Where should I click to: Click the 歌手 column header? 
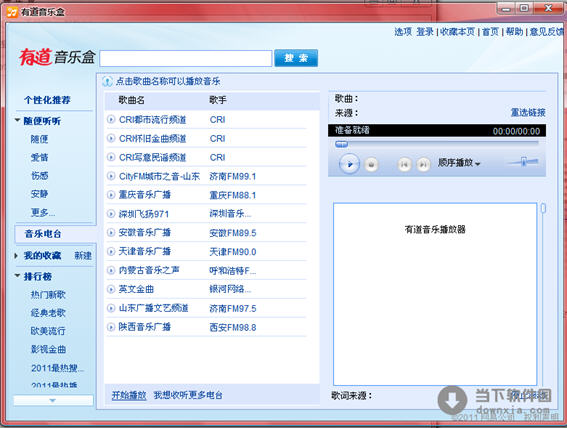218,100
